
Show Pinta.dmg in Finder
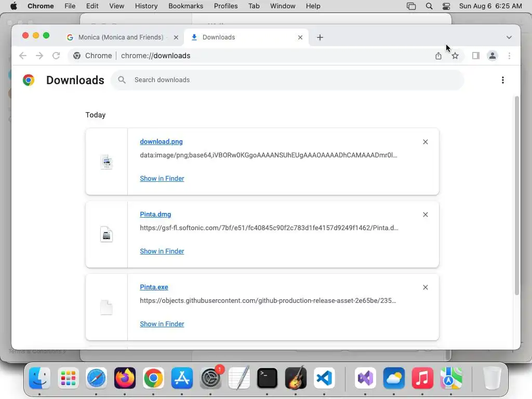point(162,251)
